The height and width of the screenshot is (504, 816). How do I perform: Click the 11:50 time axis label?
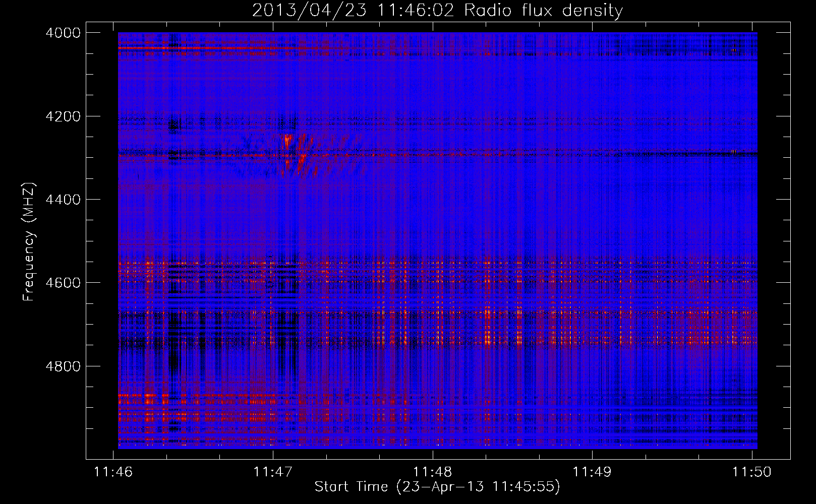click(x=751, y=472)
